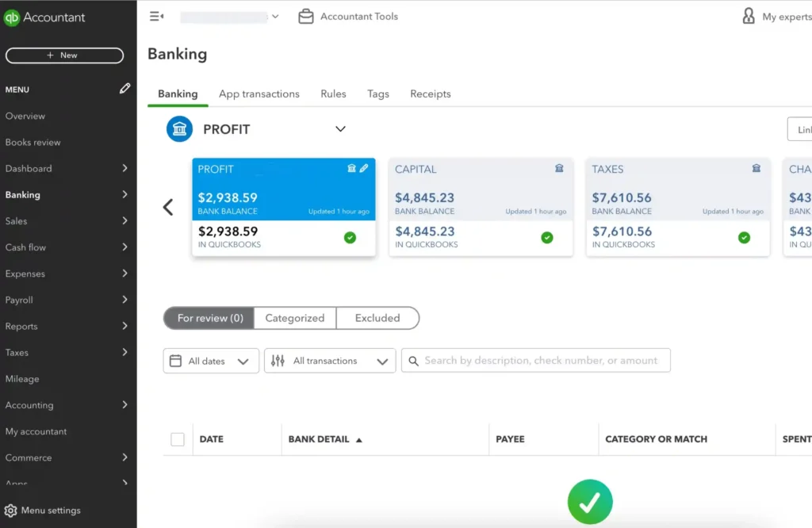
Task: Sort by CATEGORY OR MATCH column header
Action: click(656, 439)
